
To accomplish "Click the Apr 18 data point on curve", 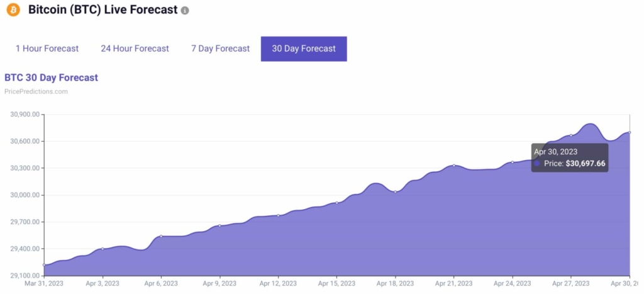I will pyautogui.click(x=395, y=191).
